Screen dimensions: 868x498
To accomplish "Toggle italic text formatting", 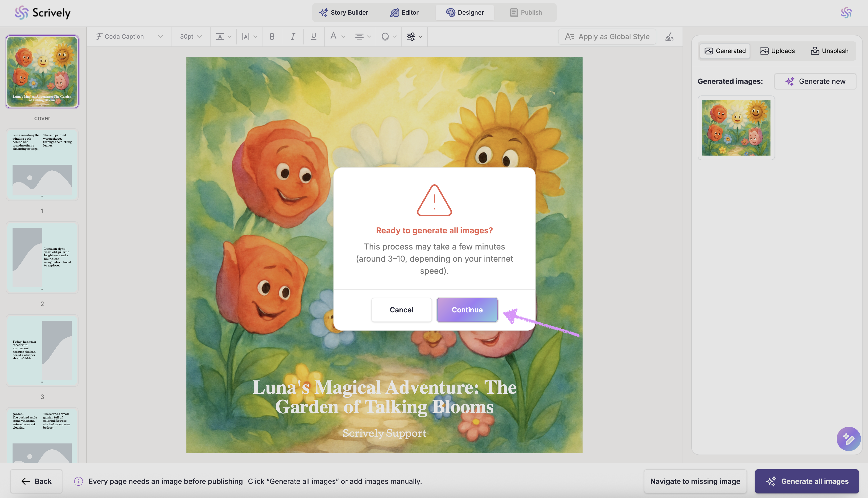I will pos(293,37).
